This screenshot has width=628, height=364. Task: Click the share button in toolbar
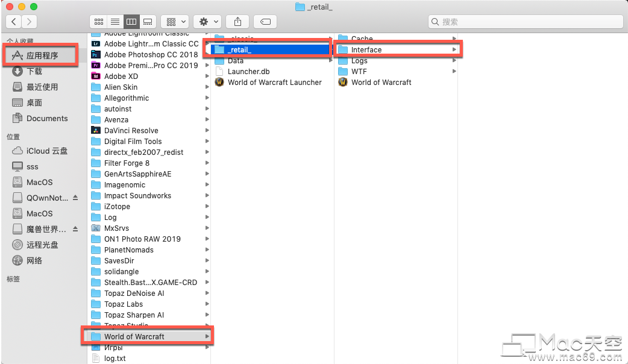pyautogui.click(x=237, y=22)
